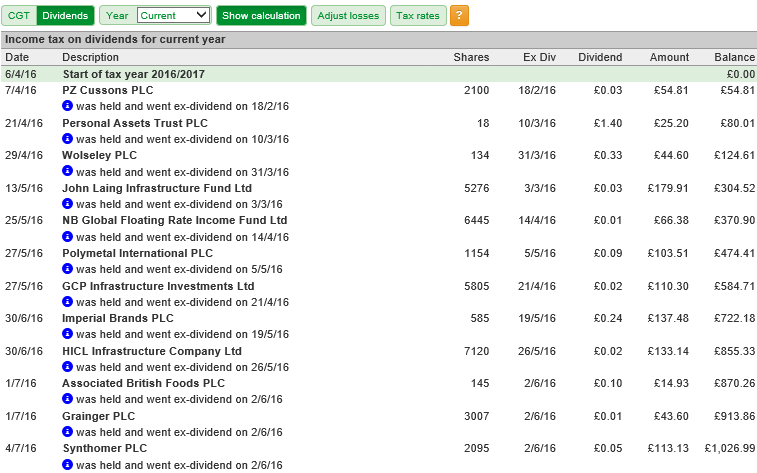Click info icon under Synthomer PLC
The width and height of the screenshot is (757, 473).
[x=68, y=464]
